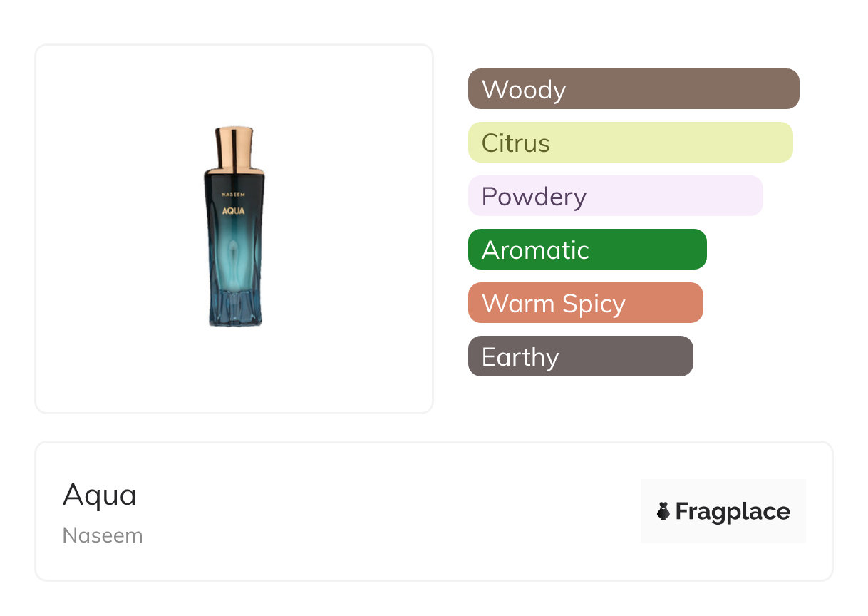Click blank area of the Aqua info card
The width and height of the screenshot is (868, 616).
[392, 513]
